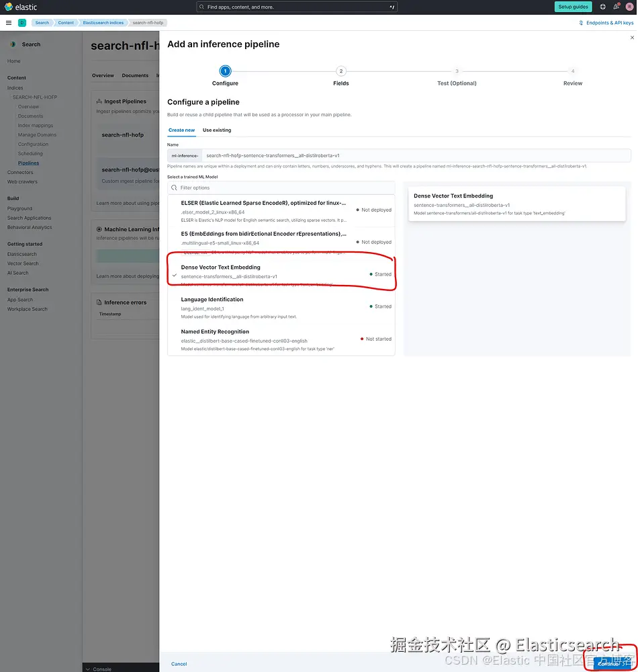Open the help globe icon
Viewport: 638px width, 672px height.
click(x=602, y=7)
